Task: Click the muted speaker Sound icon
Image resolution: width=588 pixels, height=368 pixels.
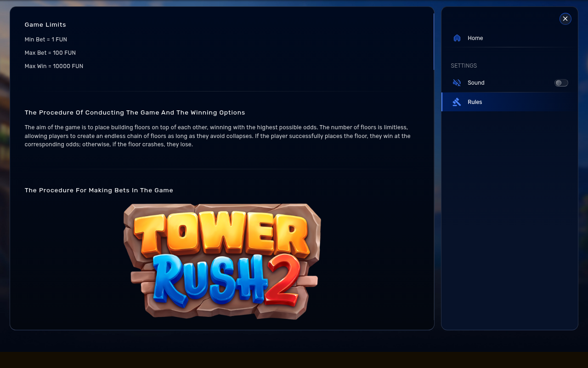Action: [457, 83]
